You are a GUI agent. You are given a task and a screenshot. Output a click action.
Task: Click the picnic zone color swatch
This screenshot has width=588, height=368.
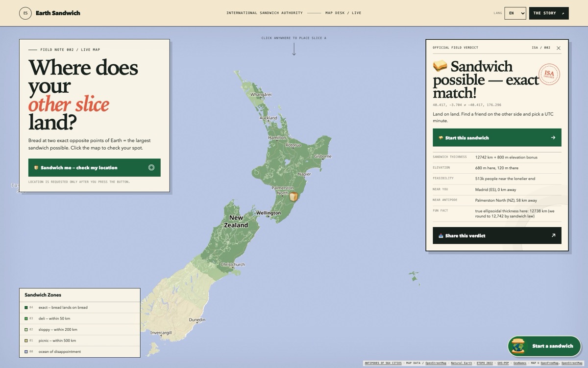[x=26, y=341]
